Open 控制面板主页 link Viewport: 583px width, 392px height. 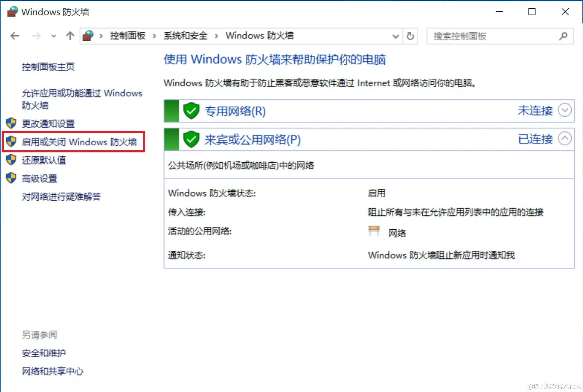[48, 67]
